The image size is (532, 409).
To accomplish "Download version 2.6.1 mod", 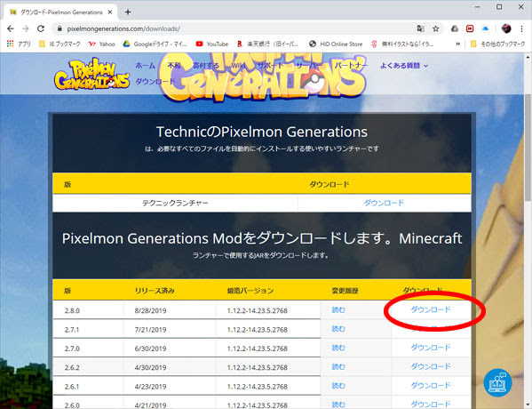I will point(431,386).
